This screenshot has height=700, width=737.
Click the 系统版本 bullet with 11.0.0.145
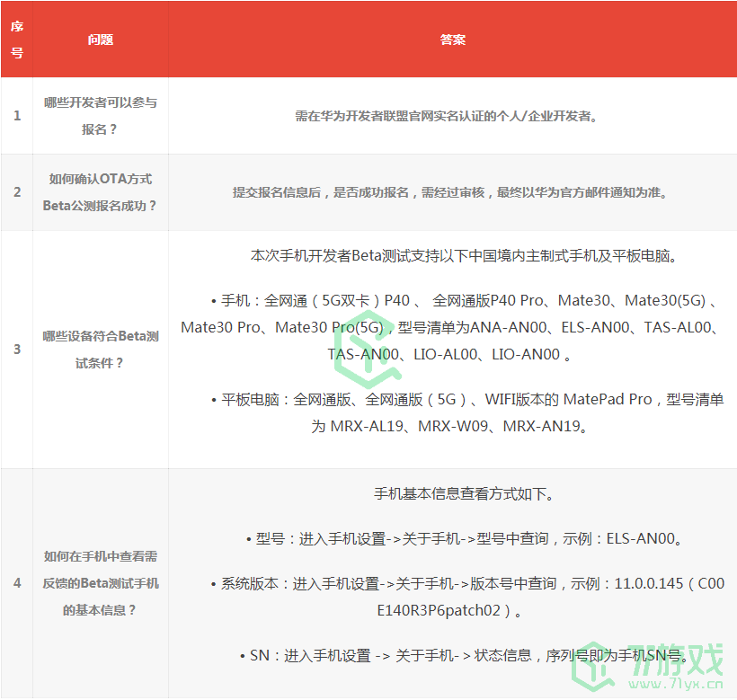[466, 597]
